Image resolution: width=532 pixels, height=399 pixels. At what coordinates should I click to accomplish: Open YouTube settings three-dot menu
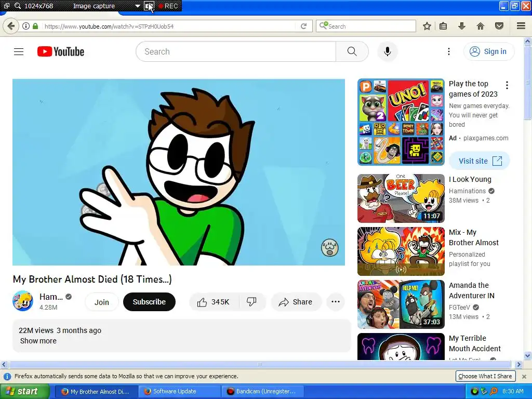click(448, 51)
